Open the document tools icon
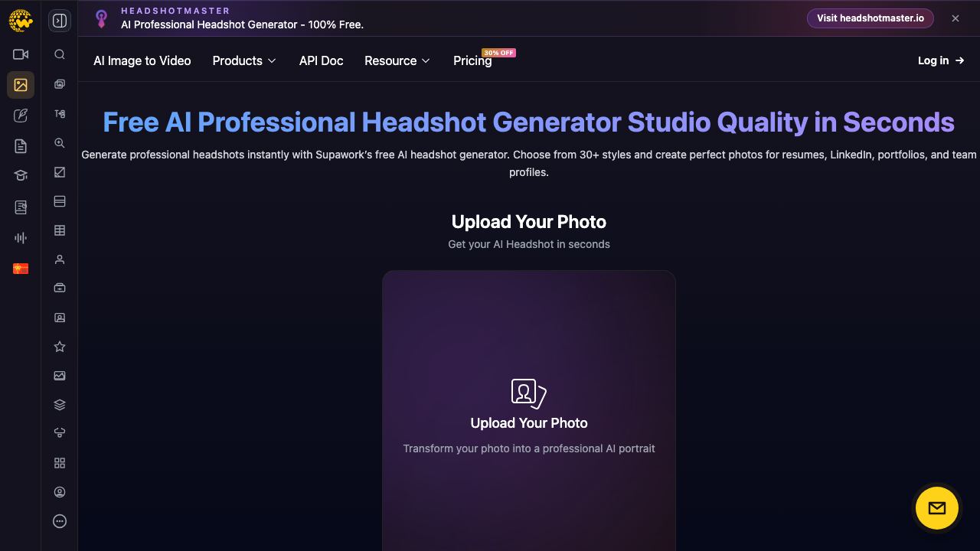 21,146
